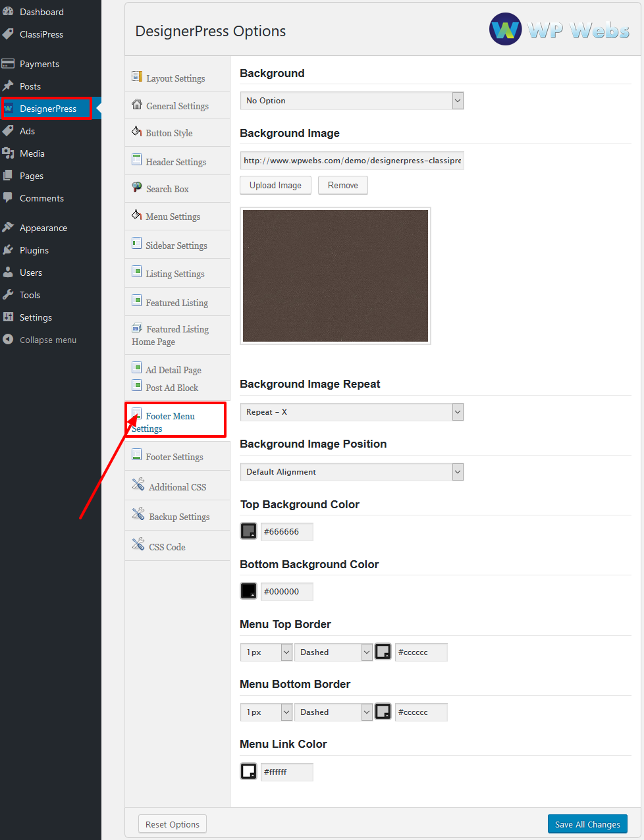The image size is (644, 840).
Task: Click the Ads tag icon
Action: coord(8,131)
